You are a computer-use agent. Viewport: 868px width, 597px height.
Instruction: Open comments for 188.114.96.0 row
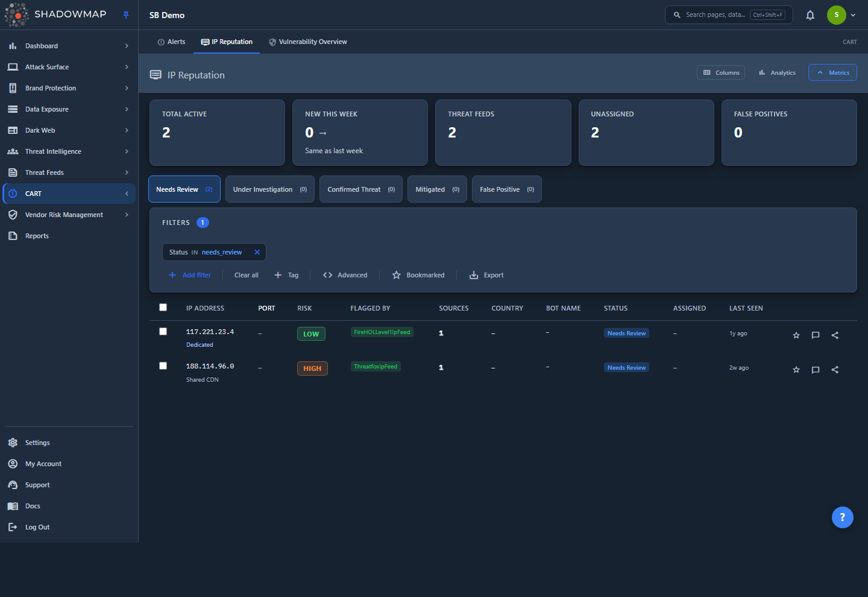point(816,370)
